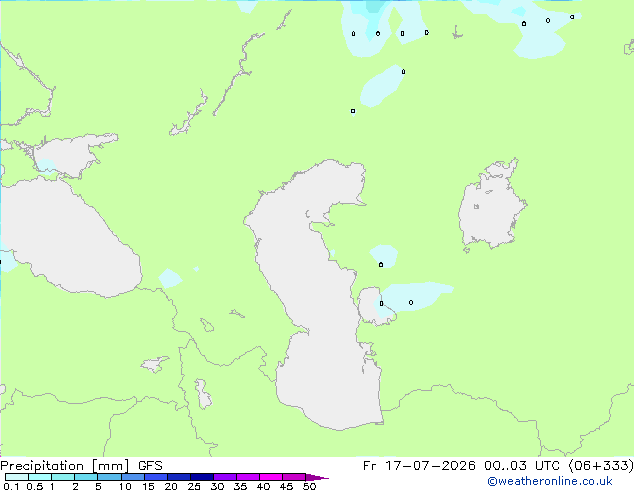The height and width of the screenshot is (490, 634).
Task: Click the 45–50 mm legend color swatch
Action: click(x=294, y=477)
